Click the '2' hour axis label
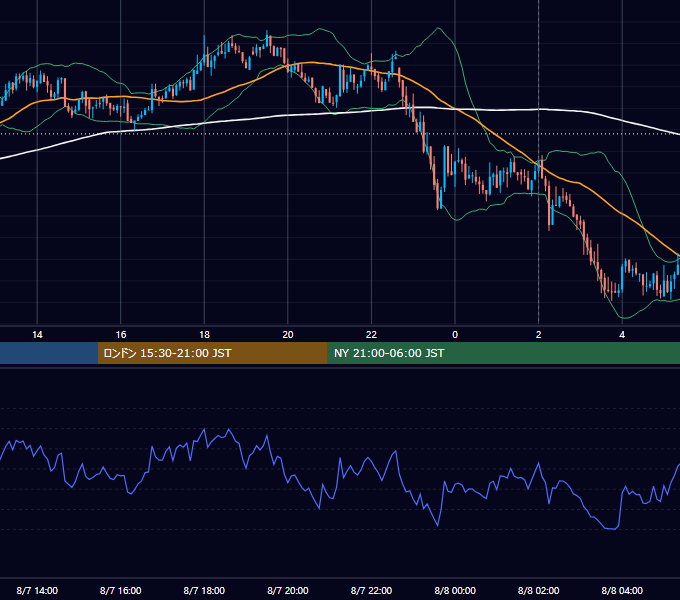The width and height of the screenshot is (680, 600). tap(539, 335)
